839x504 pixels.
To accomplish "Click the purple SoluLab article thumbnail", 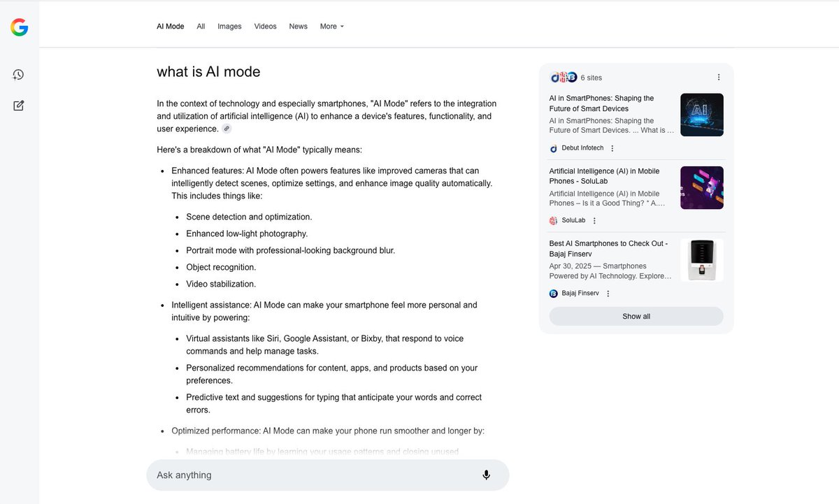I will click(x=702, y=187).
